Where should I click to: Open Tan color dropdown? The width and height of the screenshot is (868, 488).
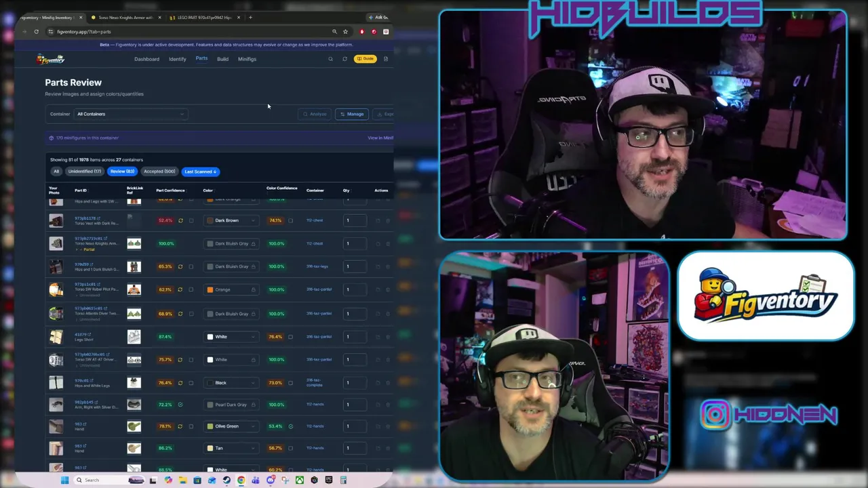tap(231, 448)
